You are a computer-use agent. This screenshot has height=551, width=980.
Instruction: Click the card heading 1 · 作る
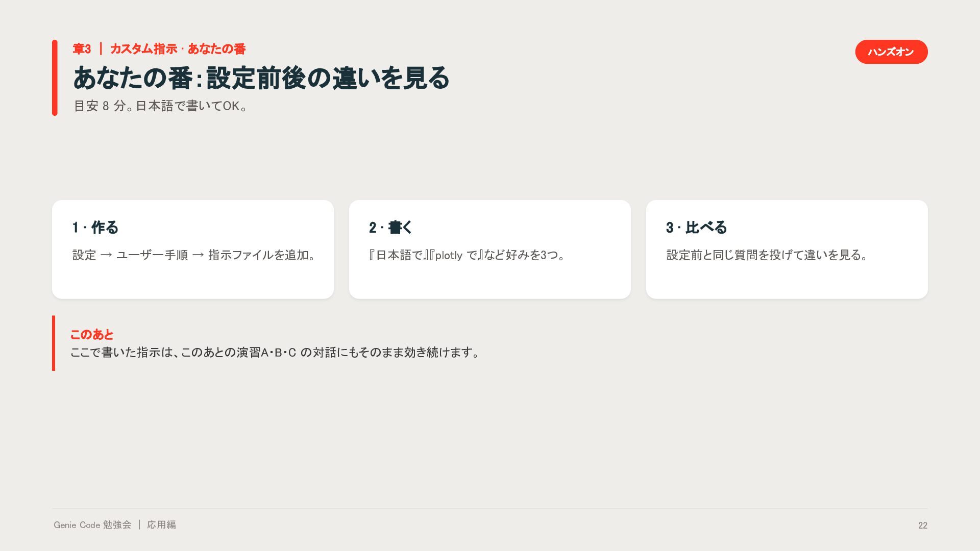click(95, 227)
